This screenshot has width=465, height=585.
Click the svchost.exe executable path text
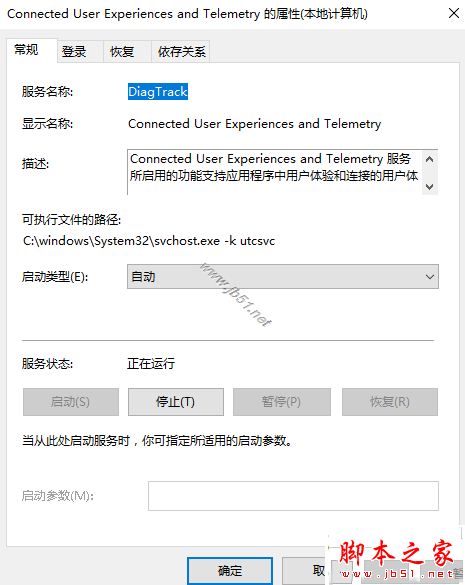point(149,241)
